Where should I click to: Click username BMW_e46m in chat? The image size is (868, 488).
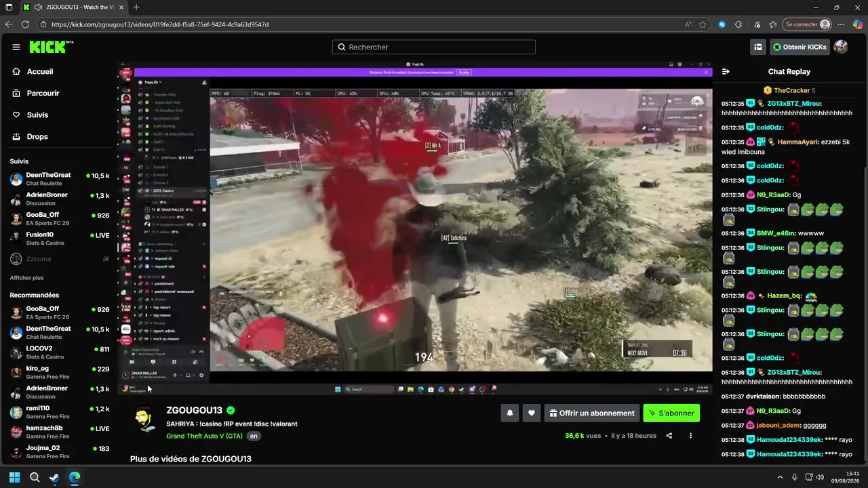776,233
